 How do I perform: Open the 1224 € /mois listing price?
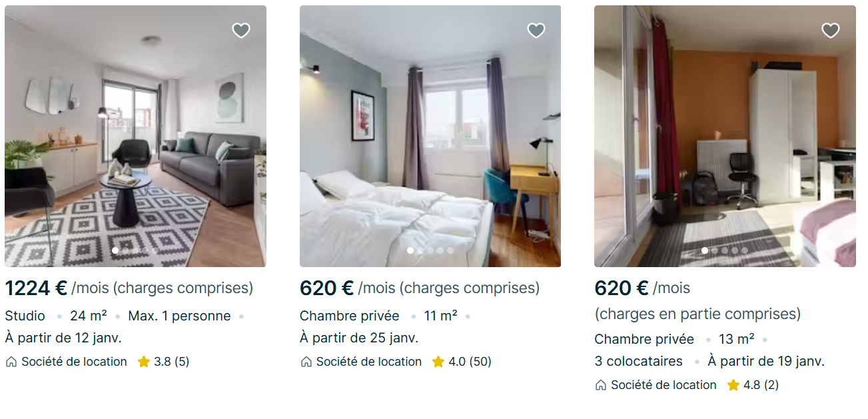[37, 288]
